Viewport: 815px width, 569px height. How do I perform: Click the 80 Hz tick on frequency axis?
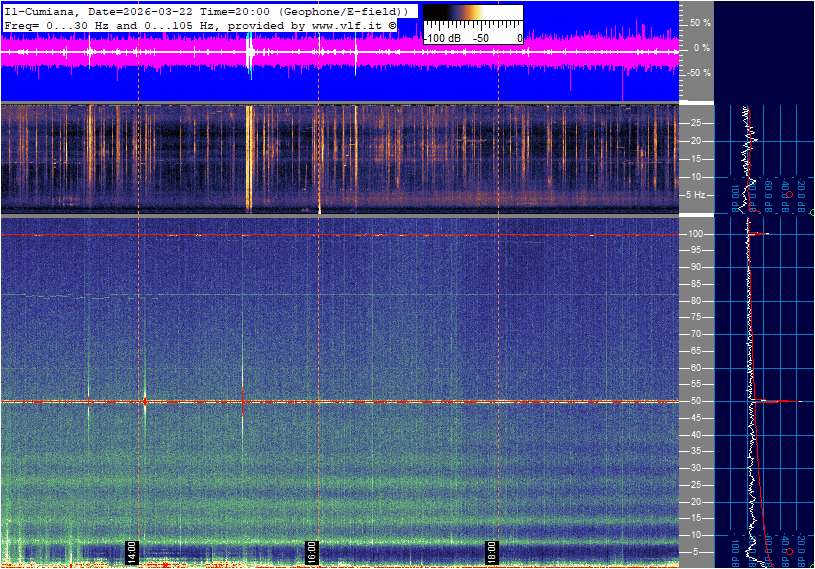pyautogui.click(x=694, y=301)
